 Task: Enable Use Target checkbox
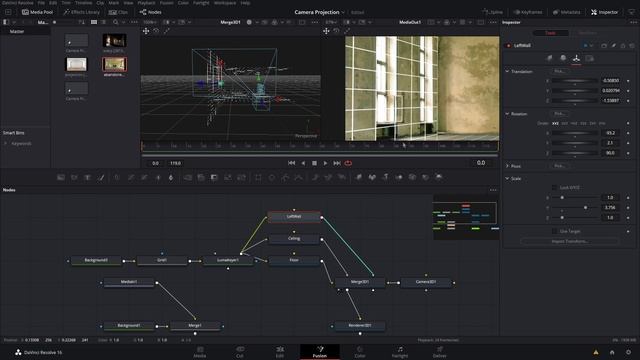click(554, 231)
